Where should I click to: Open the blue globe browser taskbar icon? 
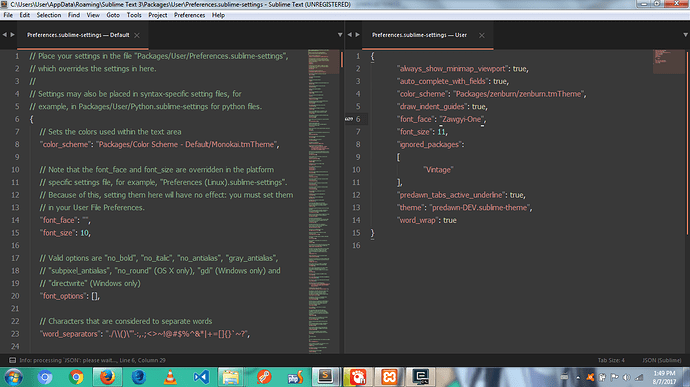coord(139,377)
